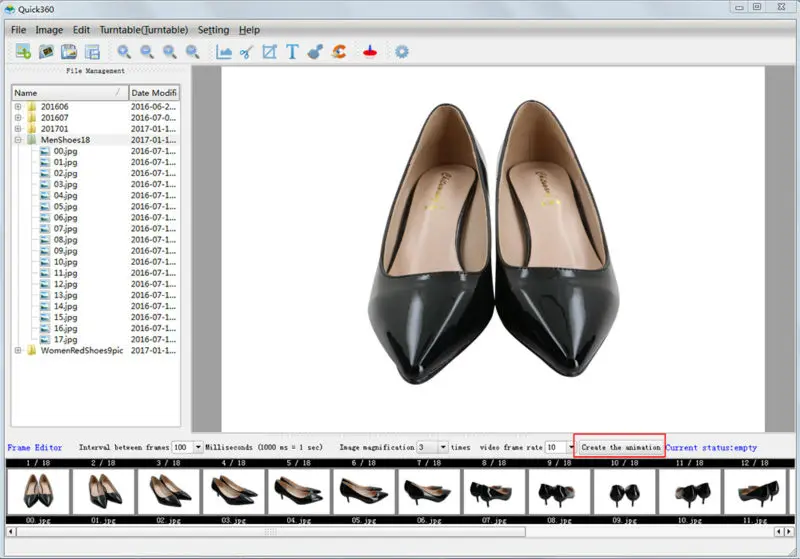The image size is (800, 559).
Task: Click the orange refresh-style toolbar icon
Action: 339,52
